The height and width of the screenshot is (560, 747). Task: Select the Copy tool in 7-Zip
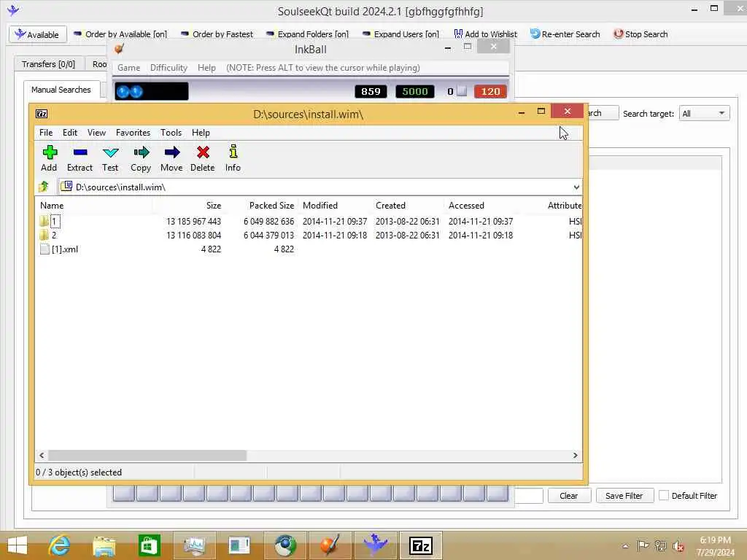pos(141,158)
